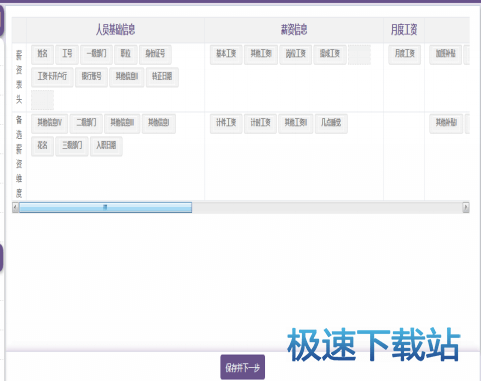
Task: Click the 月度工资 tag
Action: [405, 55]
